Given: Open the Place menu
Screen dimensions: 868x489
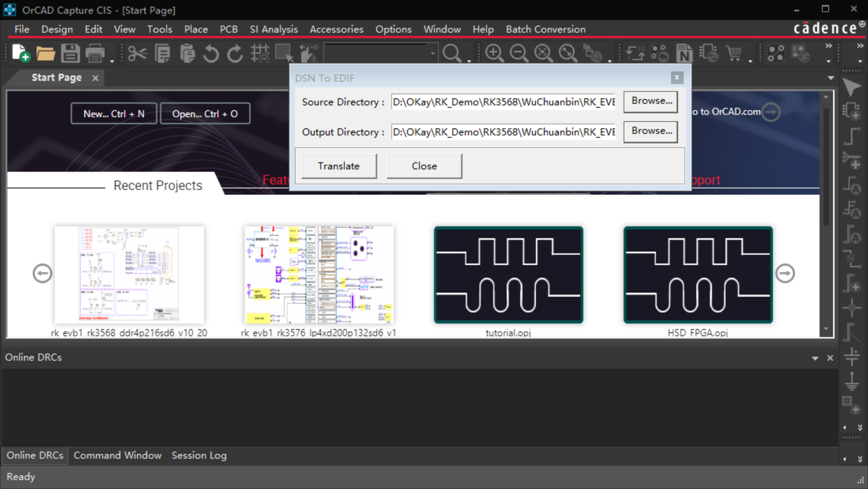Looking at the screenshot, I should [x=196, y=30].
